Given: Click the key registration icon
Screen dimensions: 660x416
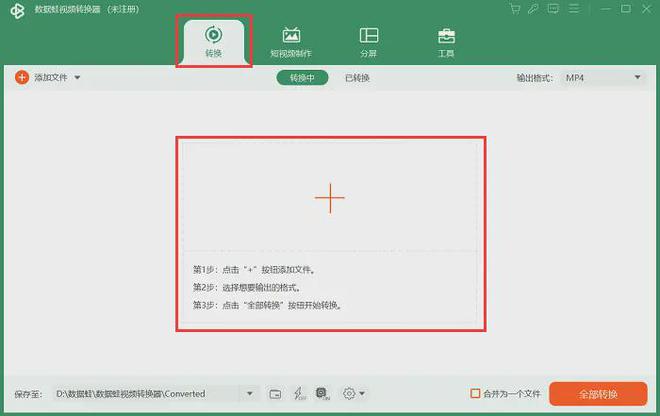Looking at the screenshot, I should [x=533, y=9].
